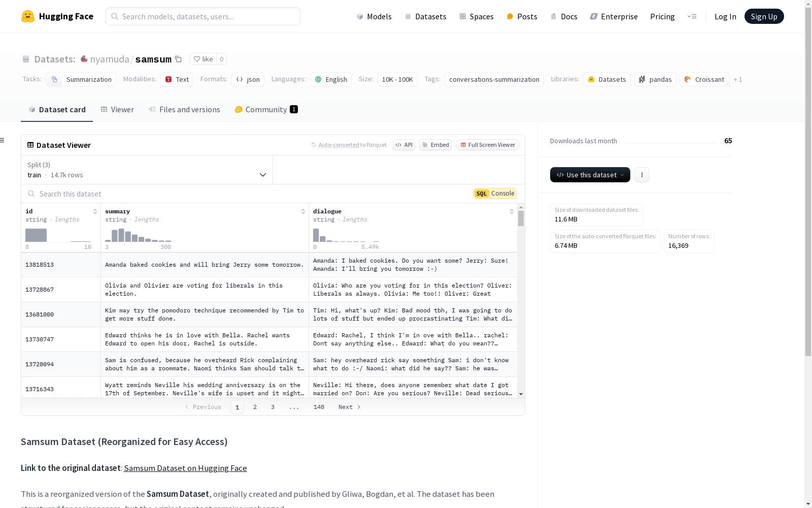812x508 pixels.
Task: Click the Sign Up button
Action: click(764, 16)
